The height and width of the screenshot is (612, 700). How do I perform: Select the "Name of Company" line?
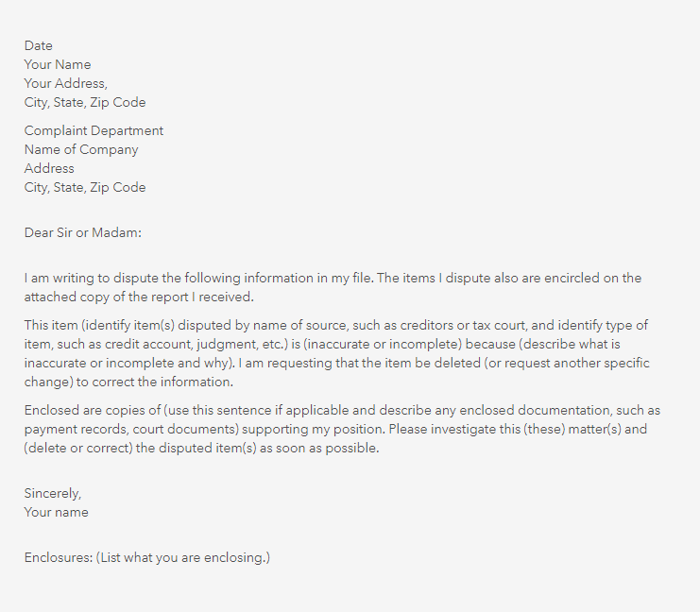pyautogui.click(x=81, y=149)
